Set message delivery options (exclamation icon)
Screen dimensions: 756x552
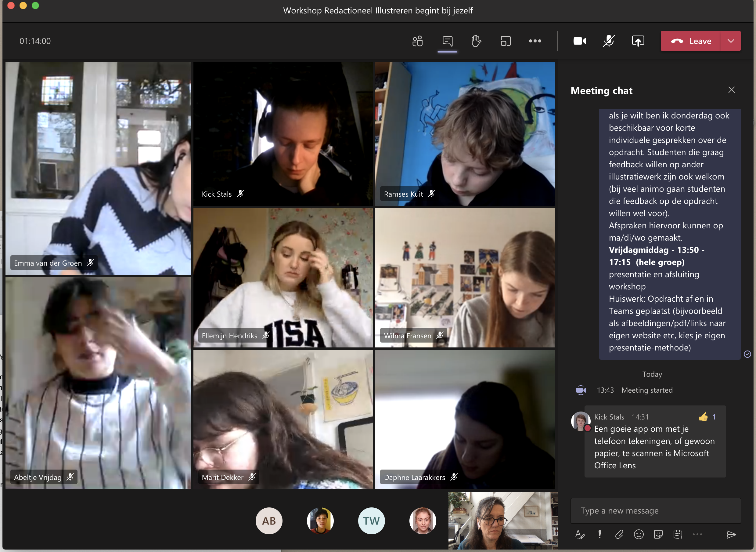[x=600, y=535]
